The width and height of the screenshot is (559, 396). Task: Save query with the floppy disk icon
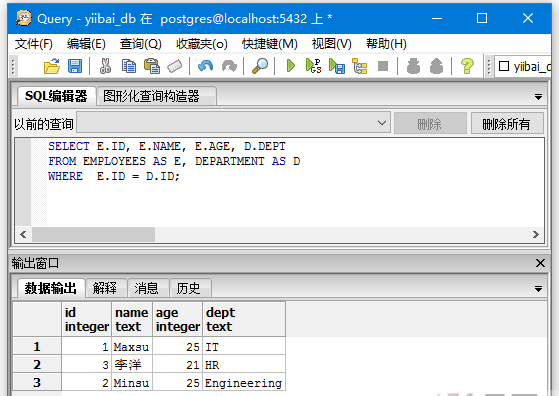(x=75, y=66)
